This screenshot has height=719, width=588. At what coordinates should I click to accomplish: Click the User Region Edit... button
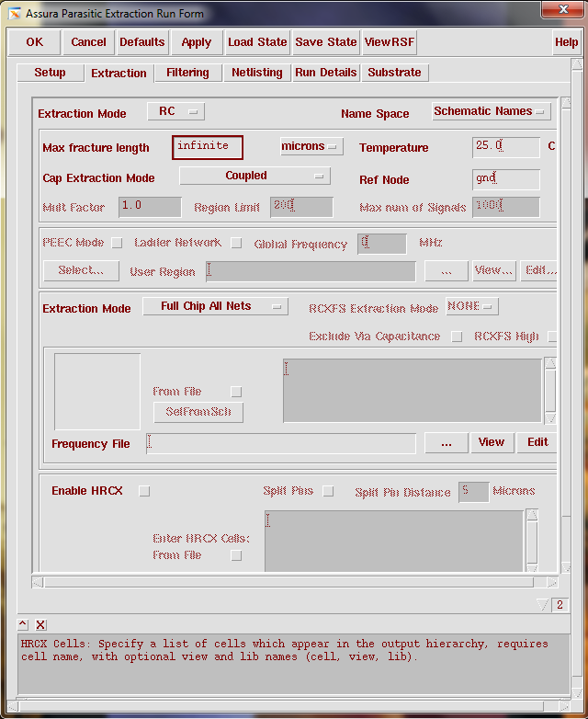(539, 270)
